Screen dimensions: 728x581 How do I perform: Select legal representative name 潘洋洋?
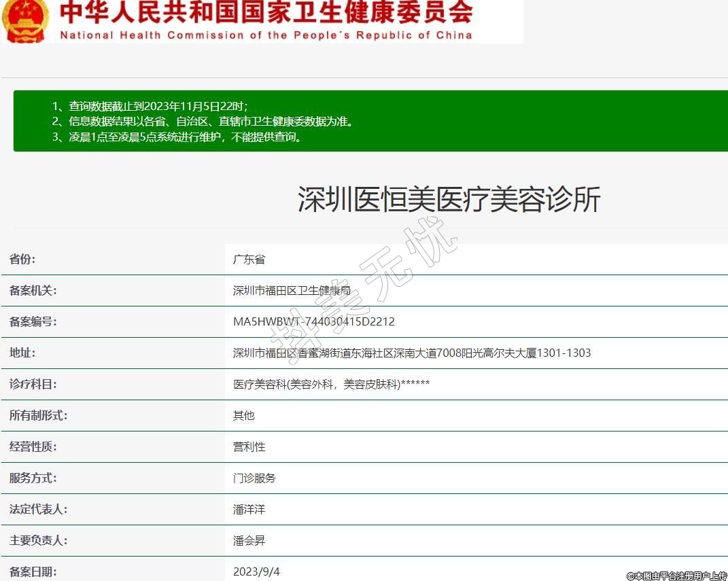click(249, 509)
